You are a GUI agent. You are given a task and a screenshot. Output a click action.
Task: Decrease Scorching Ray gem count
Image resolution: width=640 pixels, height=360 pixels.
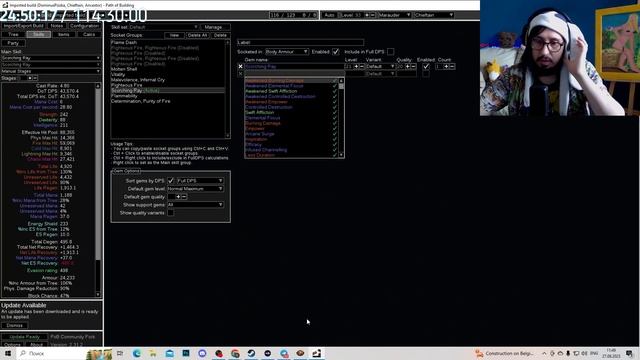tap(452, 66)
